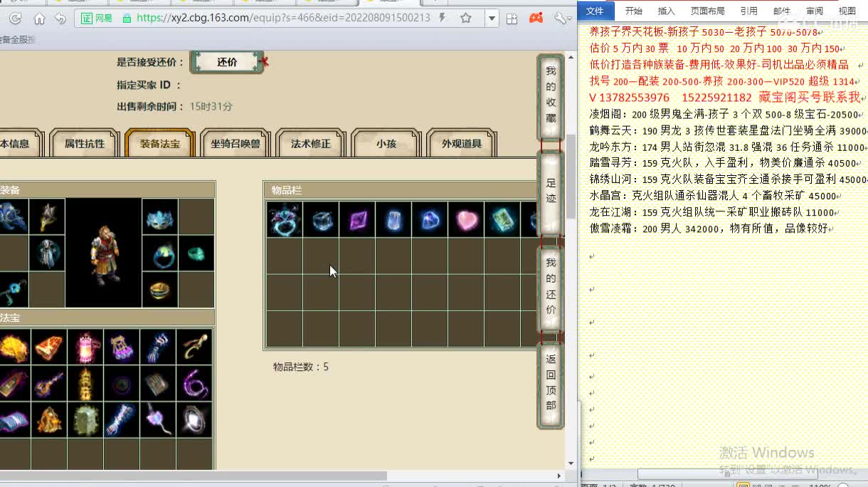Click the green stone seal treasure icon
The height and width of the screenshot is (487, 868).
85,419
